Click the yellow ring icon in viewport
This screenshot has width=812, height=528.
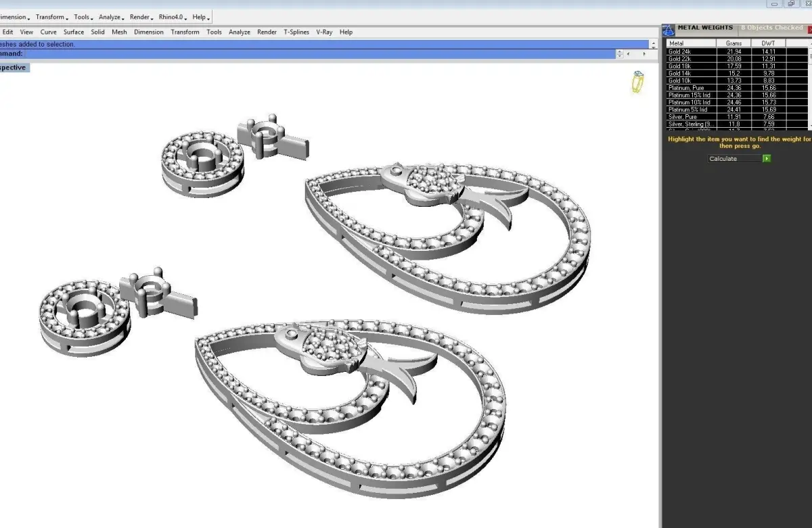click(x=637, y=81)
